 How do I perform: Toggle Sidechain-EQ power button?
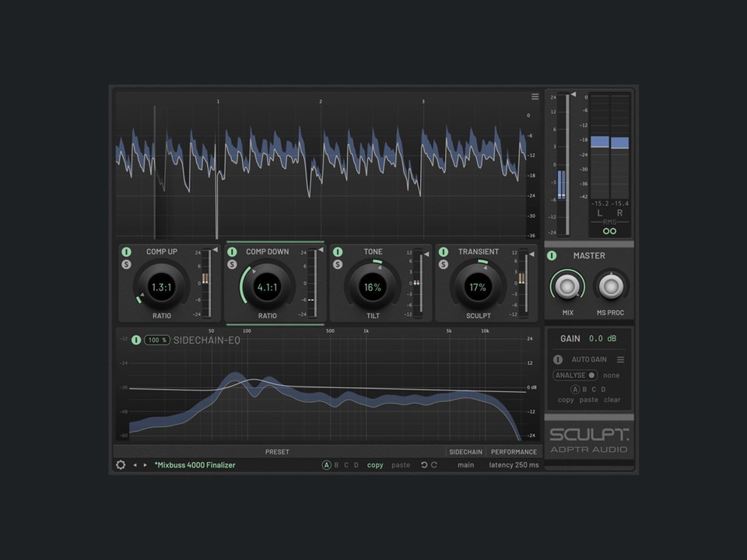point(136,340)
